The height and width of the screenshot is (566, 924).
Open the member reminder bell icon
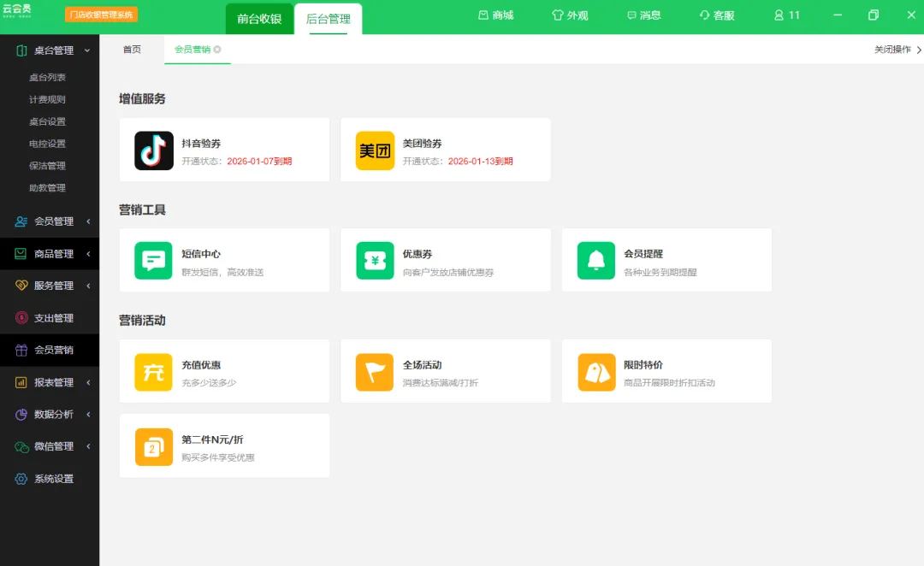tap(596, 261)
